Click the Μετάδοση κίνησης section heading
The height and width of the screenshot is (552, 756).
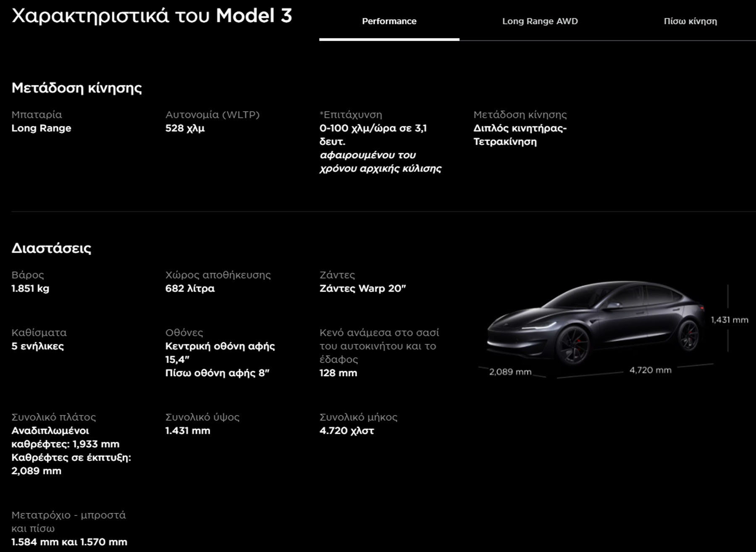(77, 88)
